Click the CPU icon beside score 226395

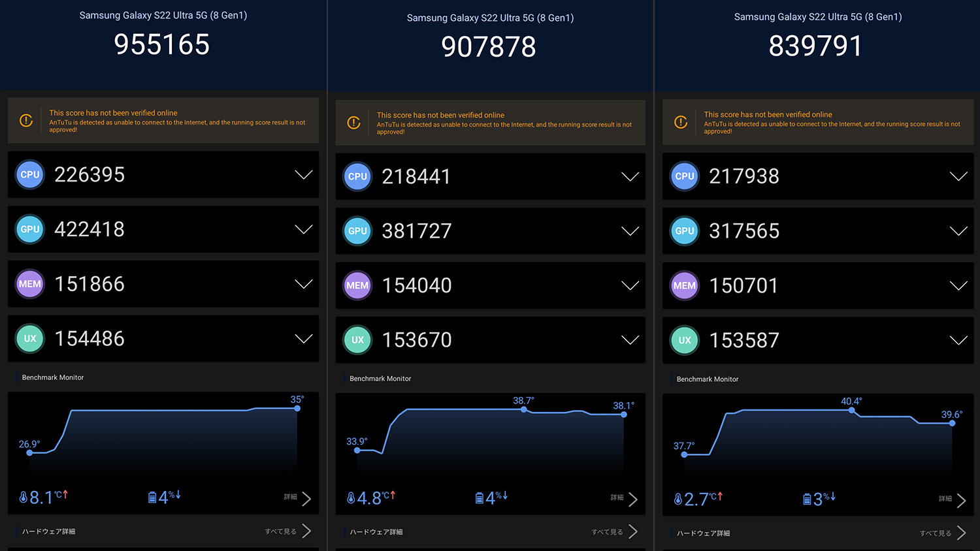click(30, 175)
